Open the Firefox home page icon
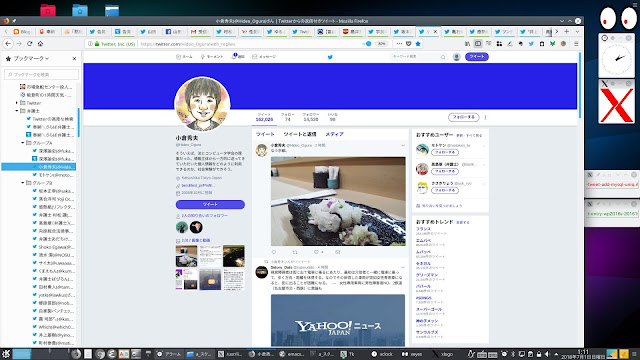Image resolution: width=640 pixels, height=360 pixels. (x=40, y=44)
